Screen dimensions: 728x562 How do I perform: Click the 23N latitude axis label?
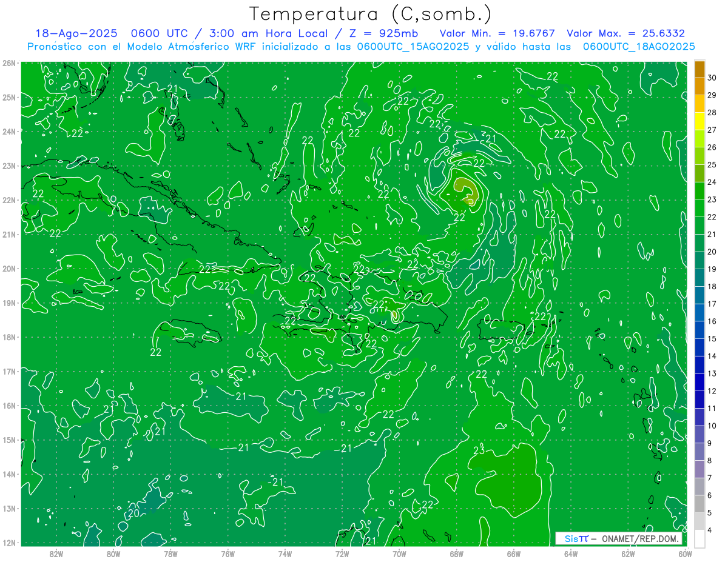[x=9, y=166]
